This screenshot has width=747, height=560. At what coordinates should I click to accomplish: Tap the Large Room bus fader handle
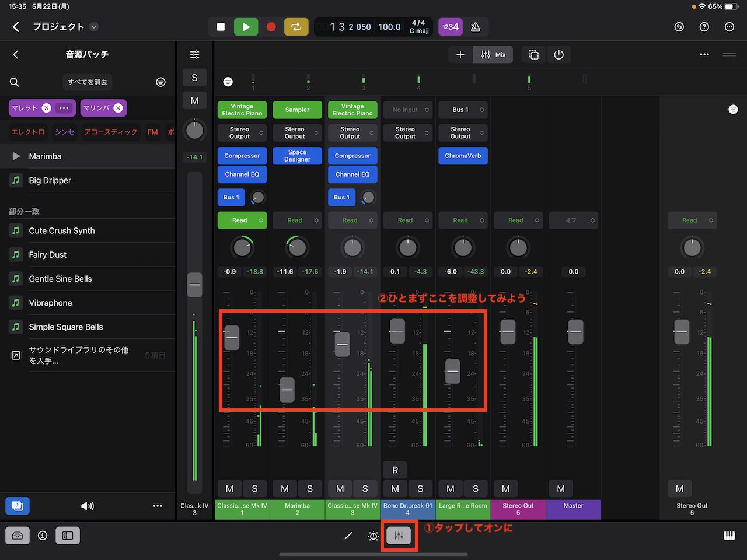[x=453, y=371]
